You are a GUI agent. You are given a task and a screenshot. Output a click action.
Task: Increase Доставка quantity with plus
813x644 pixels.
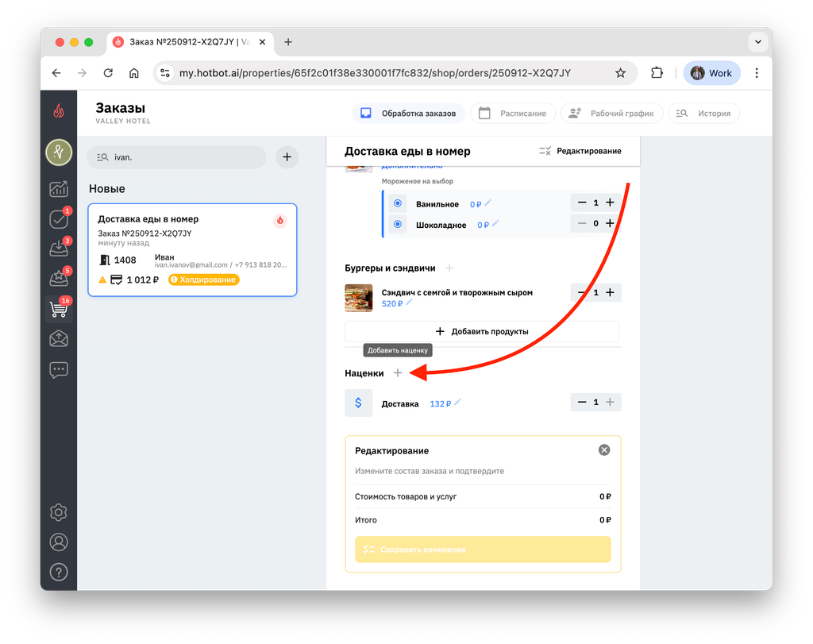coord(611,402)
